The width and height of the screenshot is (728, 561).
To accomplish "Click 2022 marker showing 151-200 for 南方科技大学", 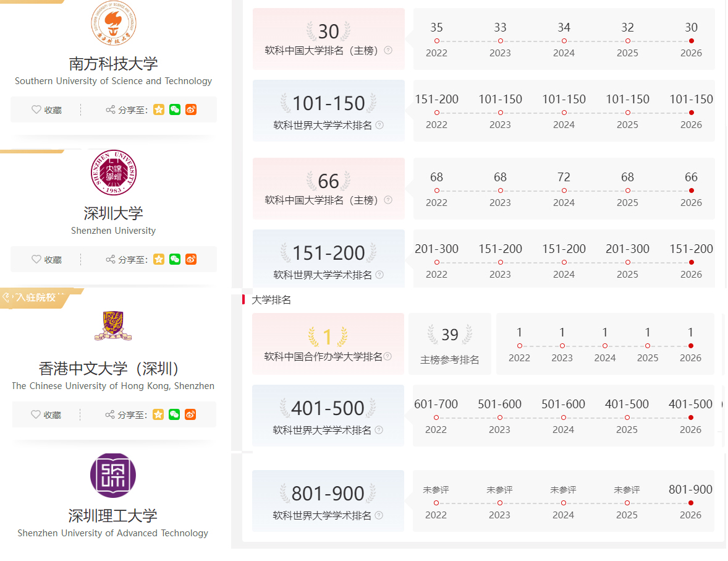I will point(437,113).
